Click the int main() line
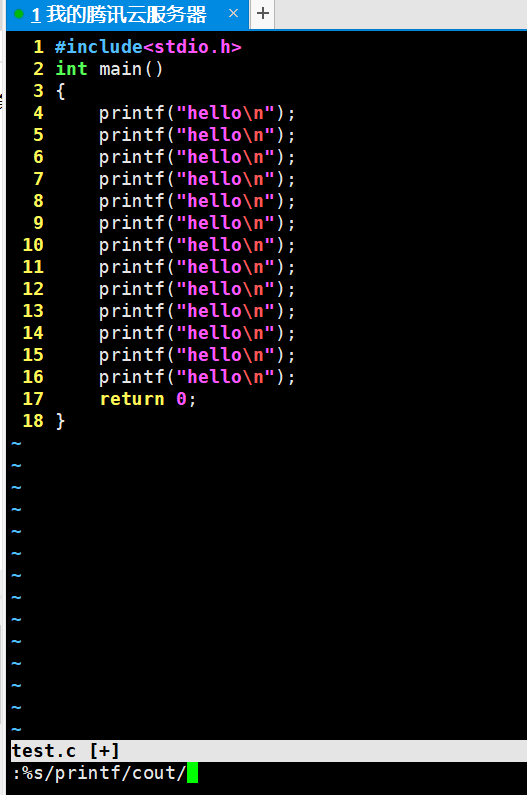527x795 pixels. 109,68
